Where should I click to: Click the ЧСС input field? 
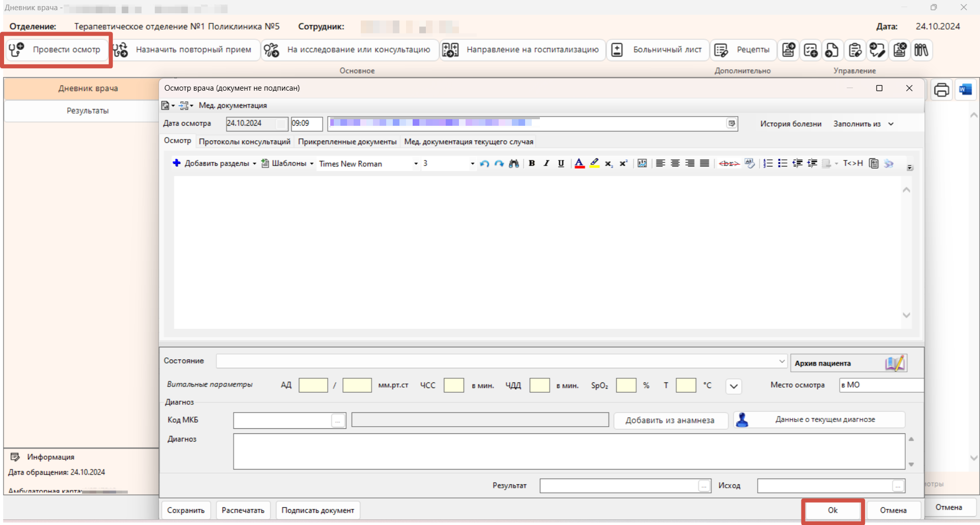(x=454, y=385)
